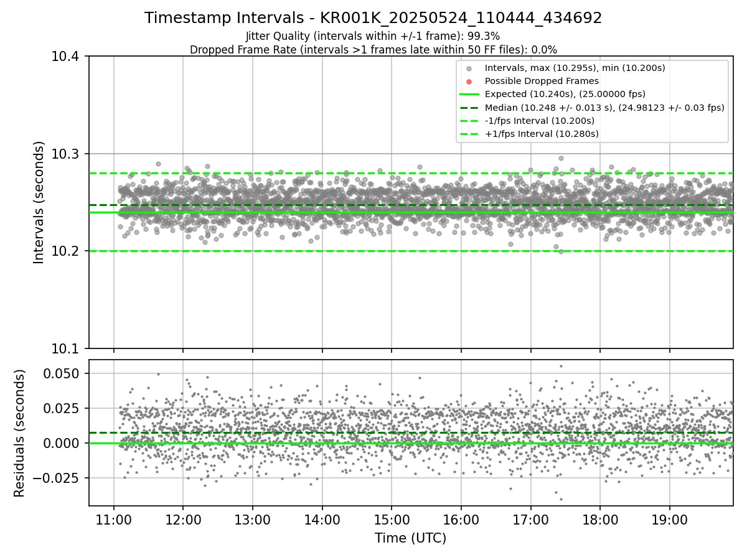Image resolution: width=747 pixels, height=560 pixels.
Task: Click the -0.025 tick label on residuals axis
Action: point(57,478)
